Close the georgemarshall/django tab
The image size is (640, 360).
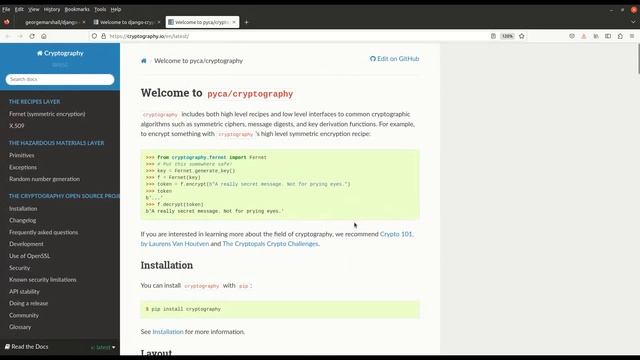[x=84, y=22]
